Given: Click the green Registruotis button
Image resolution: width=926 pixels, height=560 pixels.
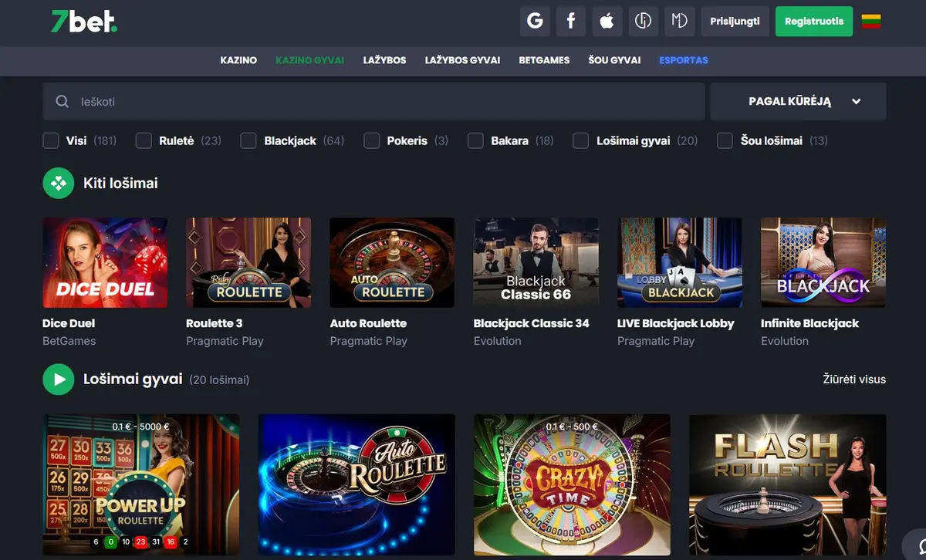Looking at the screenshot, I should 814,22.
